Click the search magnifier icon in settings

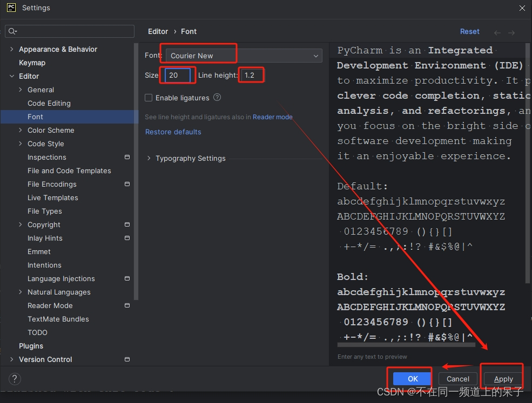[x=12, y=31]
